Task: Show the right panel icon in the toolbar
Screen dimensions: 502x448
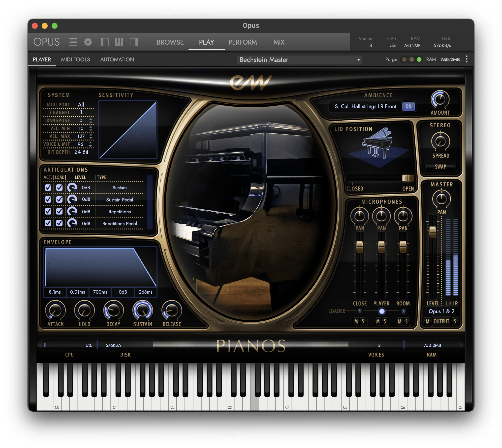Action: [x=134, y=42]
